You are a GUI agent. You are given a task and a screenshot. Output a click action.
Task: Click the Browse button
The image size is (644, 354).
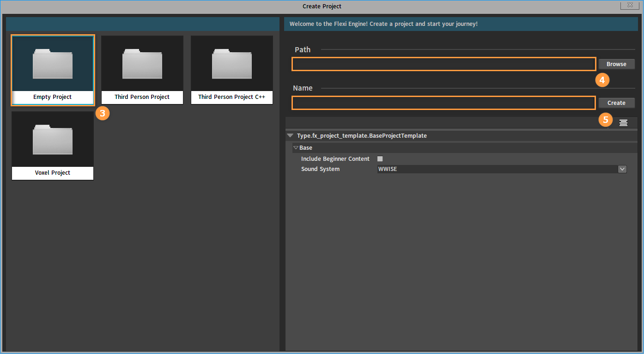[x=616, y=64]
